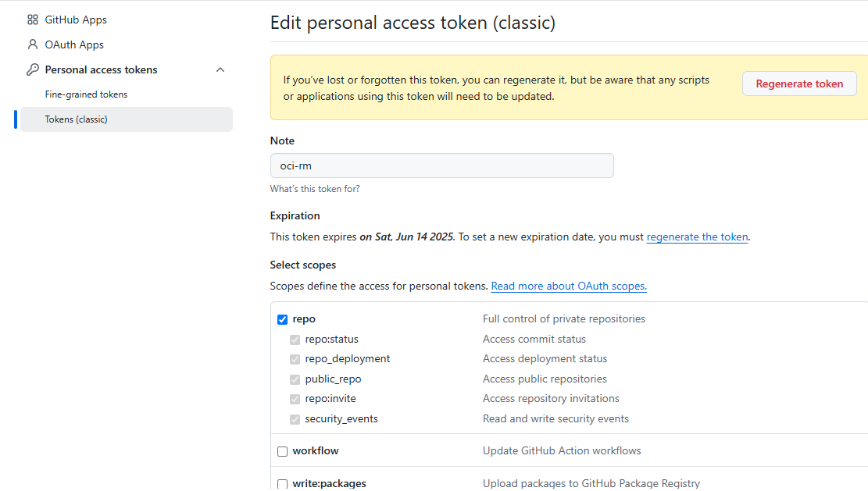Image resolution: width=868 pixels, height=491 pixels.
Task: Focus the Note input field containing oci-rm
Action: [x=441, y=165]
